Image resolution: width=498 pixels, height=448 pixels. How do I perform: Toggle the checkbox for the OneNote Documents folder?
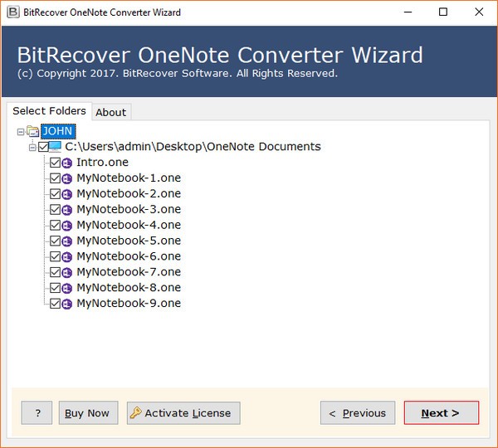tap(43, 147)
